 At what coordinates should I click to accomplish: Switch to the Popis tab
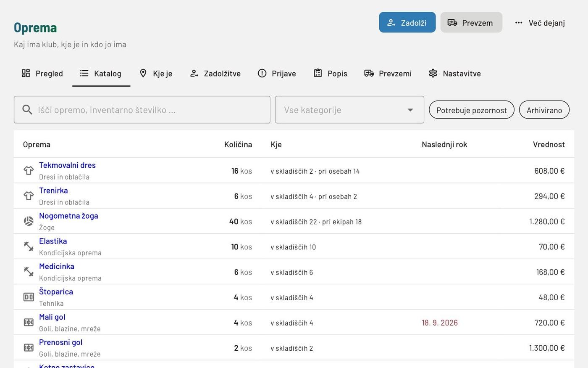pyautogui.click(x=331, y=74)
